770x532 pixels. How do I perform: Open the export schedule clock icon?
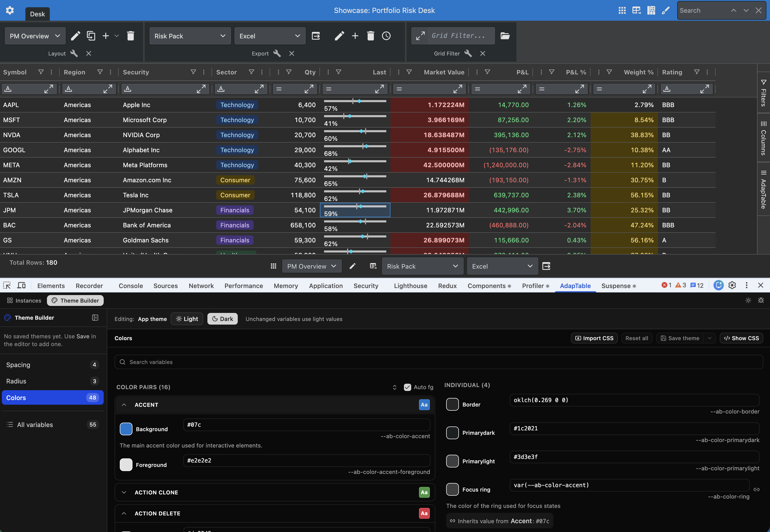coord(386,36)
